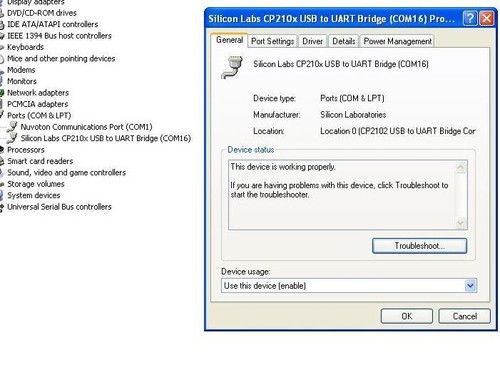The height and width of the screenshot is (387, 500).
Task: Click the Use this device (enable) combo box
Action: point(349,286)
